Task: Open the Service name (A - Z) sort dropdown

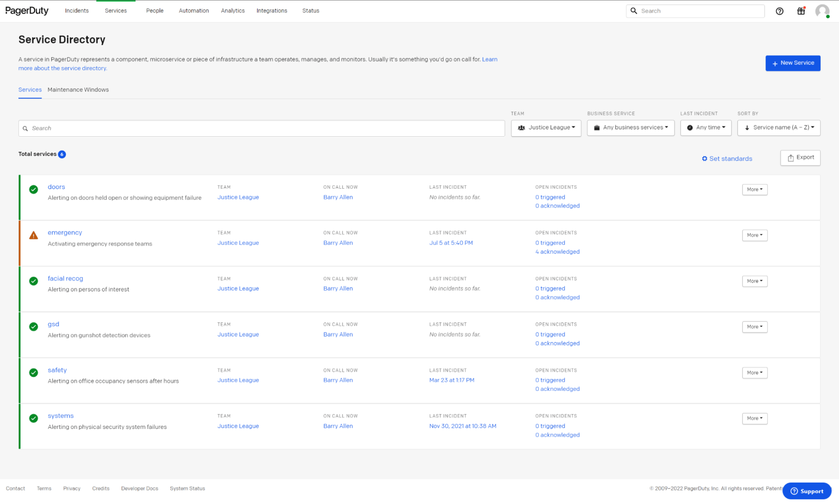Action: coord(779,128)
